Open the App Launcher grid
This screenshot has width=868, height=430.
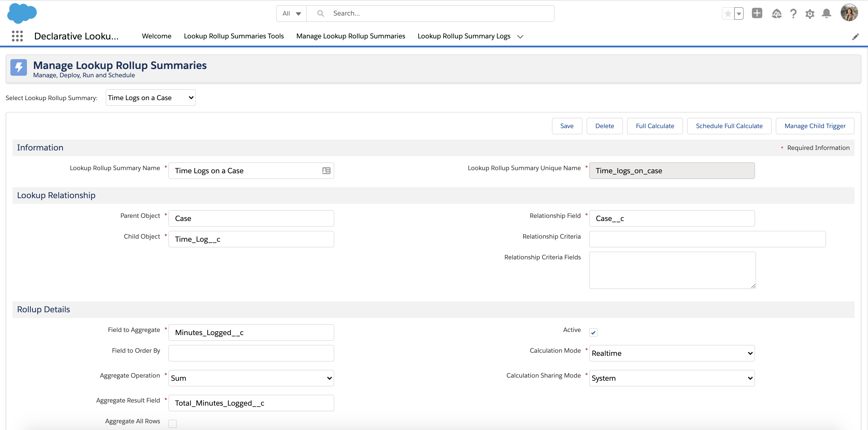(x=17, y=36)
